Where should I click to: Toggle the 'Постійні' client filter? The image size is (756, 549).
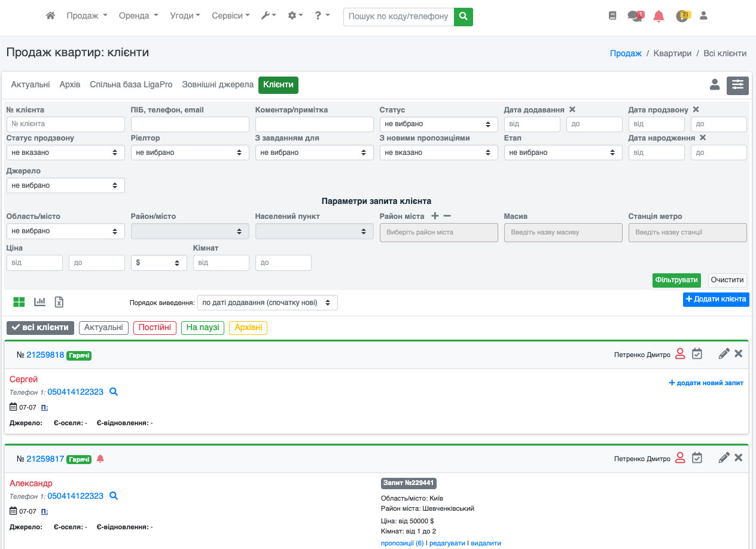[x=155, y=328]
